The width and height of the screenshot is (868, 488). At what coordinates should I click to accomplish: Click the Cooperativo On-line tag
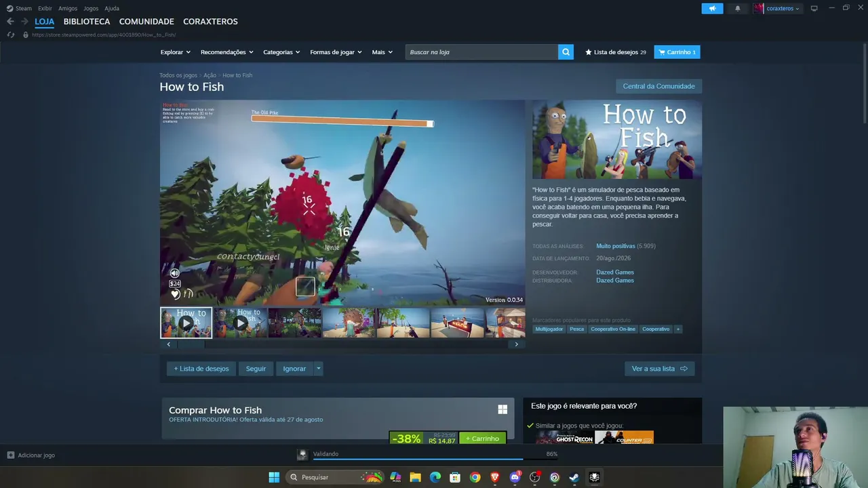613,329
